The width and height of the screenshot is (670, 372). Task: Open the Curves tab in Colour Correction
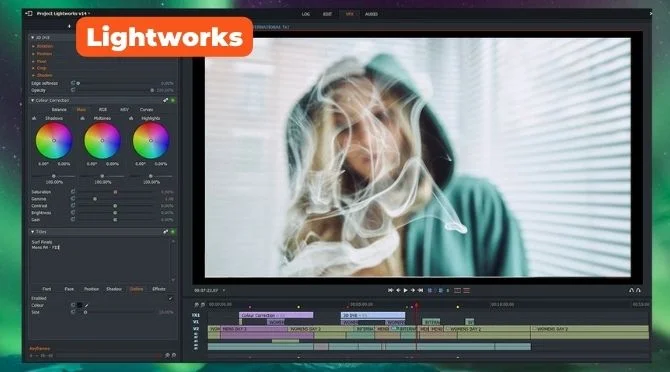pyautogui.click(x=147, y=110)
